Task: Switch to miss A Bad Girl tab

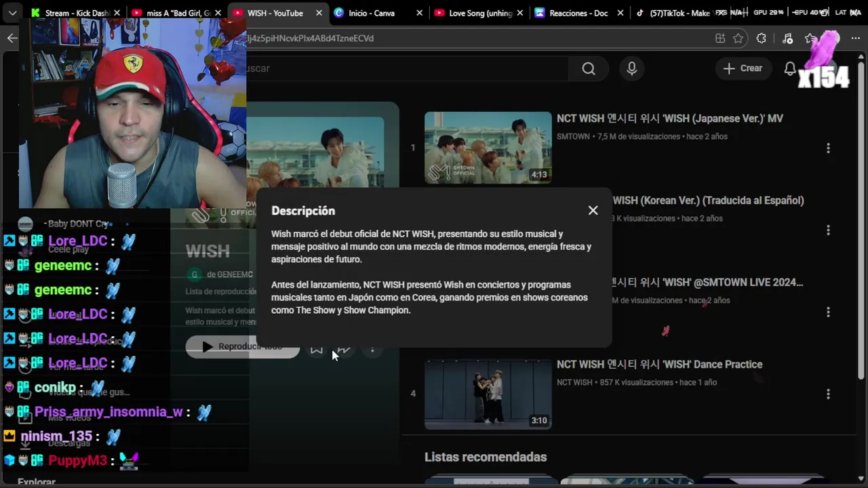Action: tap(173, 13)
